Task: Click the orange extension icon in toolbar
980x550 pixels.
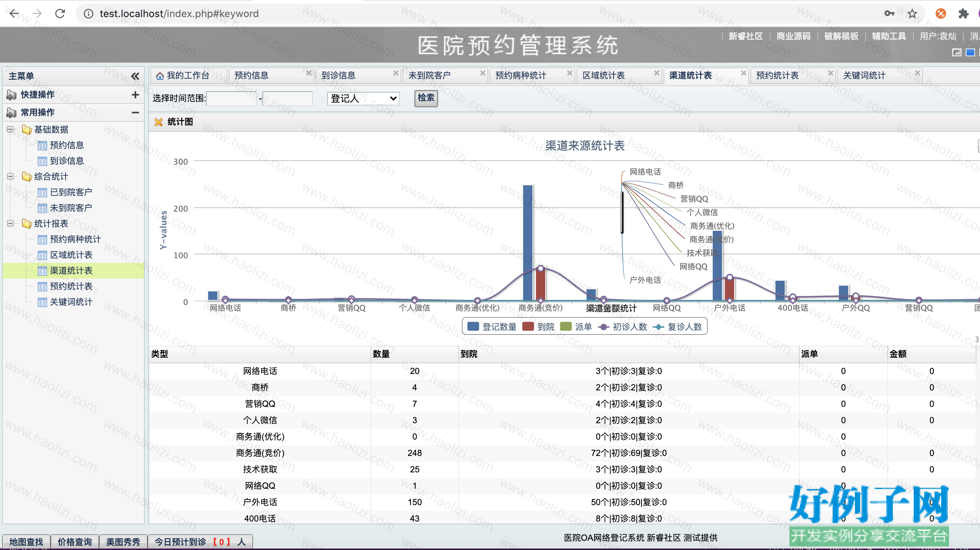Action: point(941,14)
